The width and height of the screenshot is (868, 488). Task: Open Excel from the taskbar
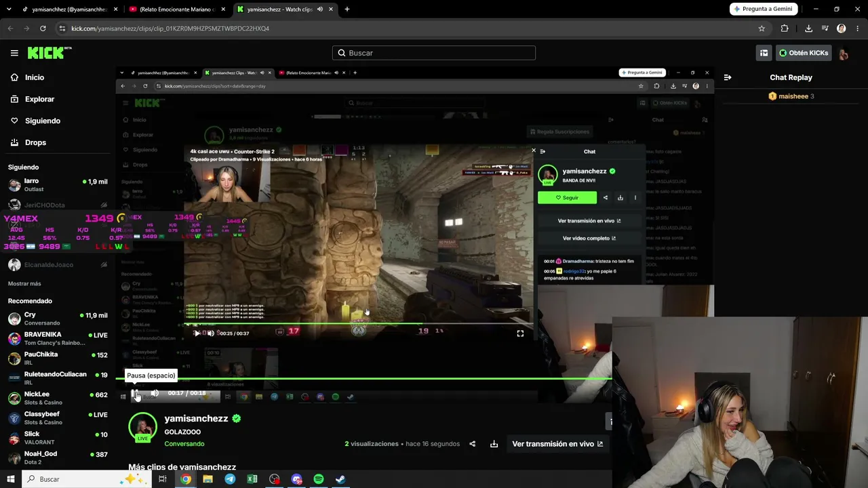point(252,479)
